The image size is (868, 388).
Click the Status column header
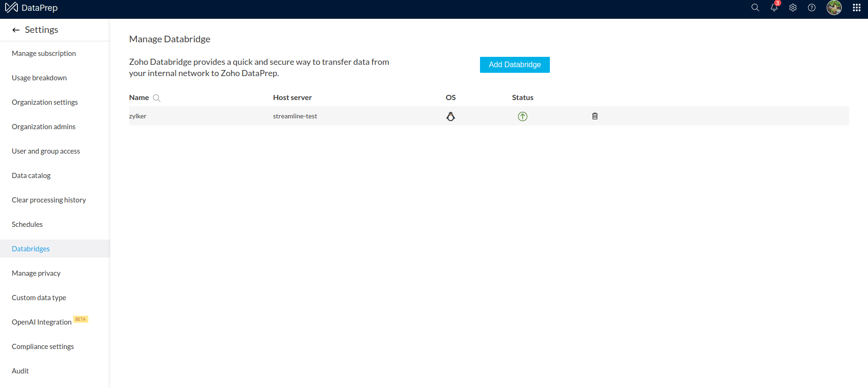(523, 98)
